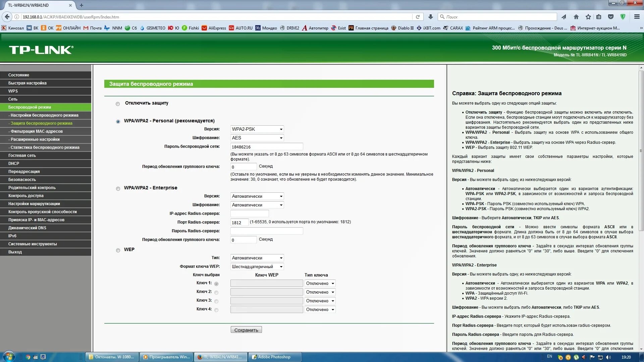Image resolution: width=644 pixels, height=362 pixels.
Task: Reload the page with the refresh icon
Action: click(x=418, y=17)
